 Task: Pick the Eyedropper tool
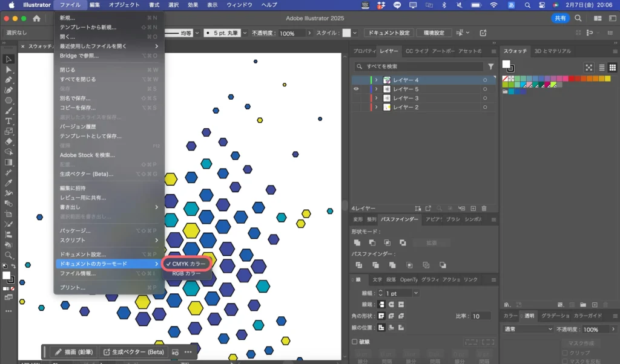point(8,183)
